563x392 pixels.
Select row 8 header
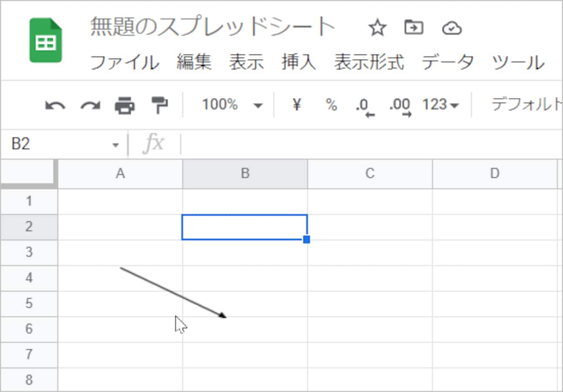[29, 379]
